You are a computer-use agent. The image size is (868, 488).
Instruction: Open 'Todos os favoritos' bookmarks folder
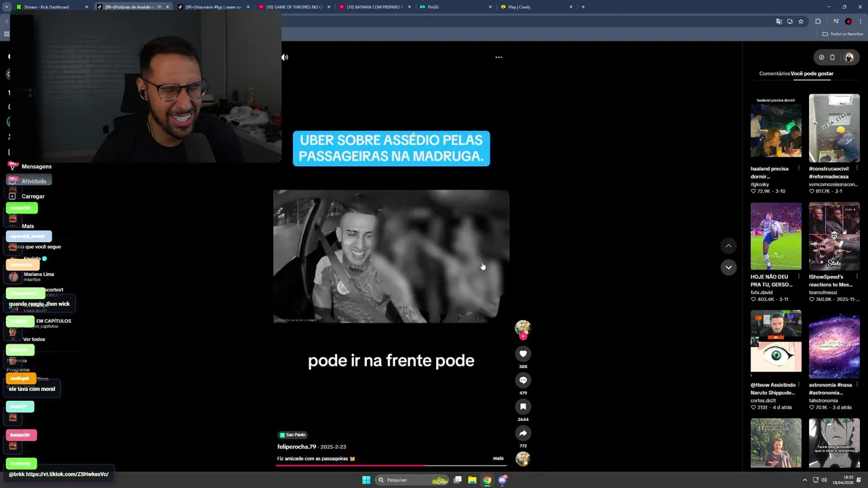click(x=843, y=34)
